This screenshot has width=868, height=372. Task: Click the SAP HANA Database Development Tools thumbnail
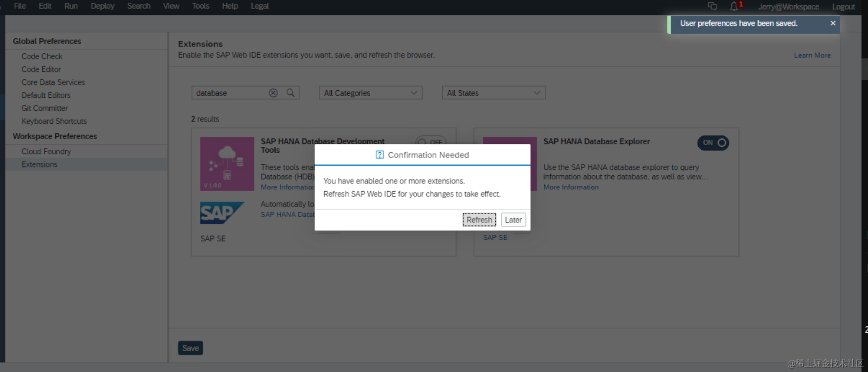[x=227, y=164]
